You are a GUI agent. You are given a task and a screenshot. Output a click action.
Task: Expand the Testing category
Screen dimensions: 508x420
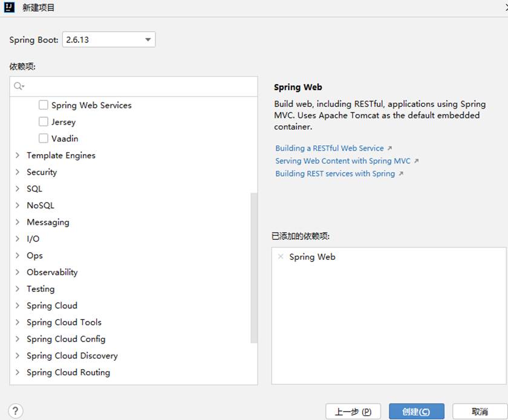(x=18, y=288)
